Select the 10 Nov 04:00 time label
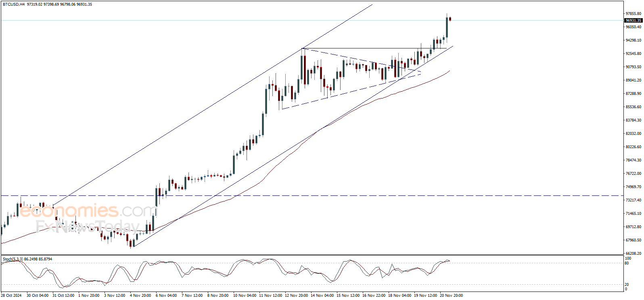Viewport: 644px width, 300px height. (245, 296)
